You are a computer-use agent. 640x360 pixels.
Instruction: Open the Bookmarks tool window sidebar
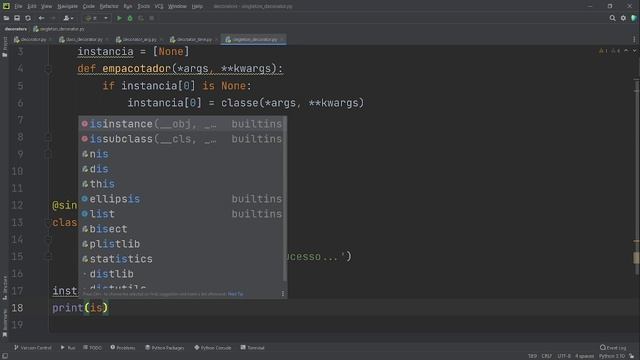(4, 324)
